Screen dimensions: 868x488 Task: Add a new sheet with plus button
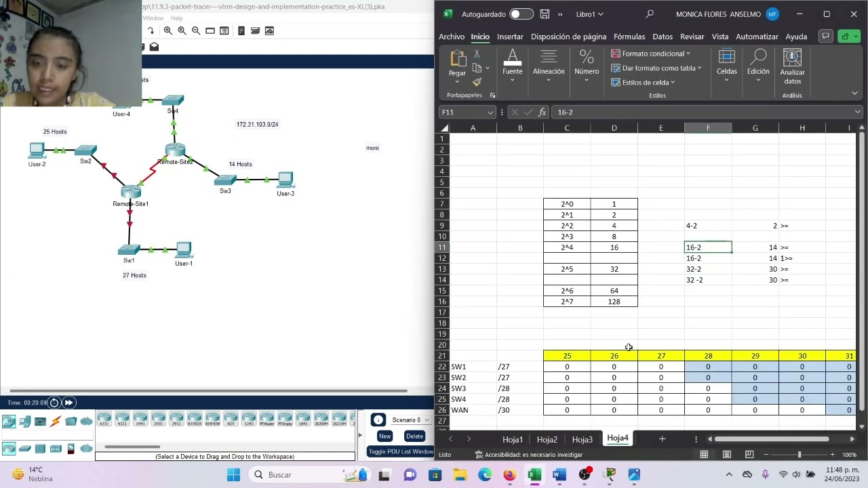click(662, 439)
